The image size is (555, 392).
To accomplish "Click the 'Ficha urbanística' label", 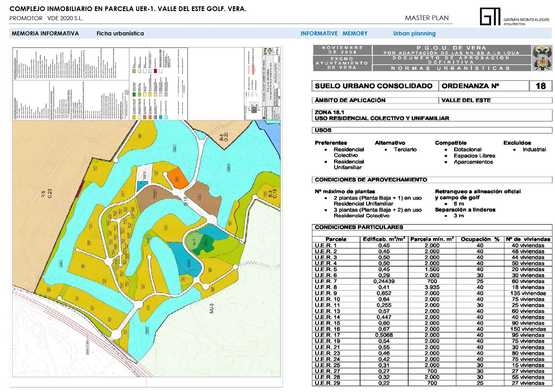I will coord(120,34).
